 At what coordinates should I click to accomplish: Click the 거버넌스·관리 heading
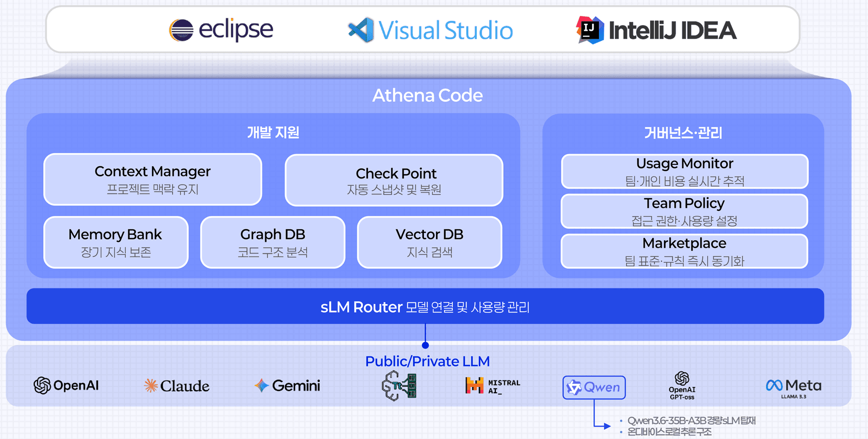pyautogui.click(x=683, y=133)
